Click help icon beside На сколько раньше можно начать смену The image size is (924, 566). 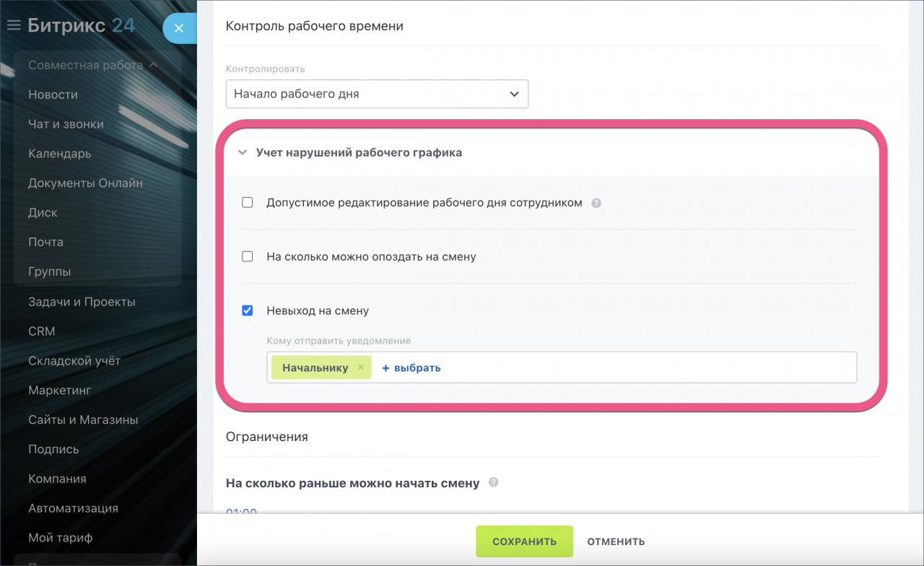point(494,482)
